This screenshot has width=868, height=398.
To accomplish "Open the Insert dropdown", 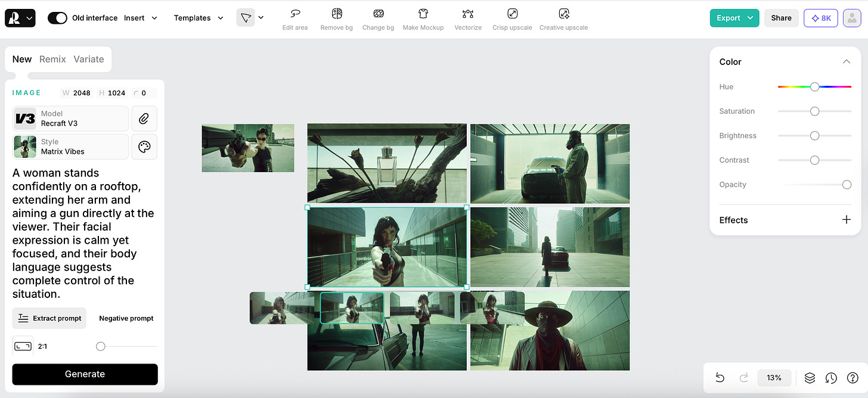I will [x=141, y=18].
